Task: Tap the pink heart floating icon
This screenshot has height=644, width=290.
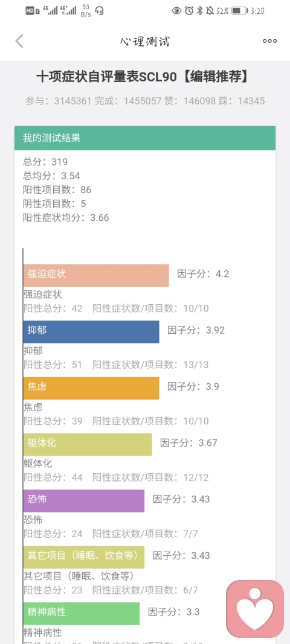Action: coord(255,608)
